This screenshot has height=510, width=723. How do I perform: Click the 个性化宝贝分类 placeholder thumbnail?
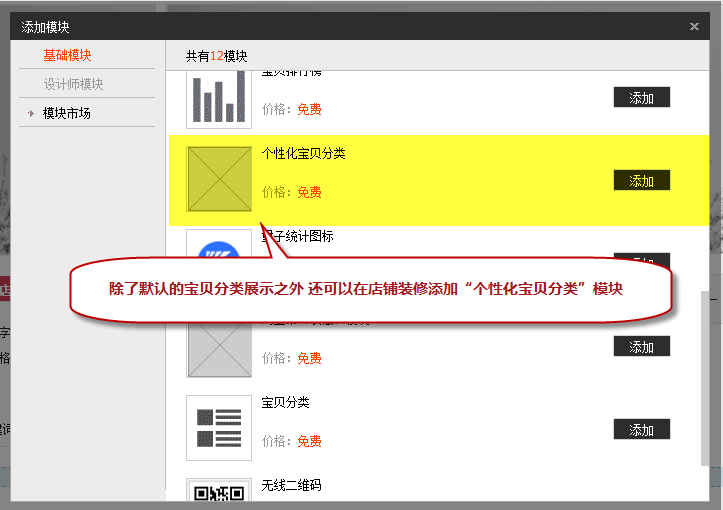pyautogui.click(x=219, y=179)
